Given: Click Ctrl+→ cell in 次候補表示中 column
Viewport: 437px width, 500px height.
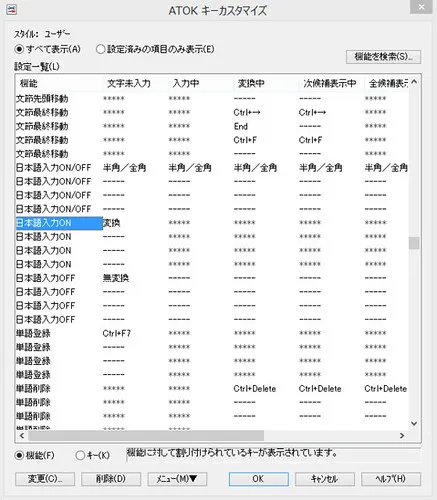Looking at the screenshot, I should click(x=312, y=113).
